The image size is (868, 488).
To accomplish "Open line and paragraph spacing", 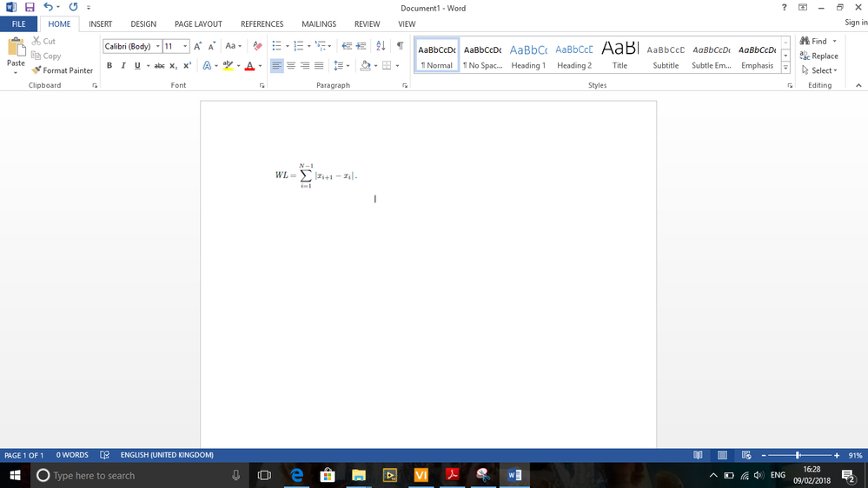I will [339, 66].
